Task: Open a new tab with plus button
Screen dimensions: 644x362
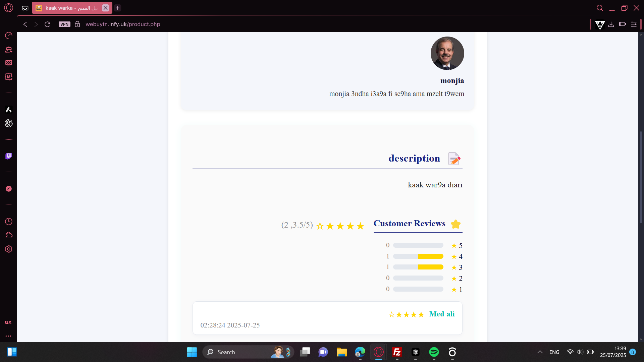Action: [x=118, y=8]
